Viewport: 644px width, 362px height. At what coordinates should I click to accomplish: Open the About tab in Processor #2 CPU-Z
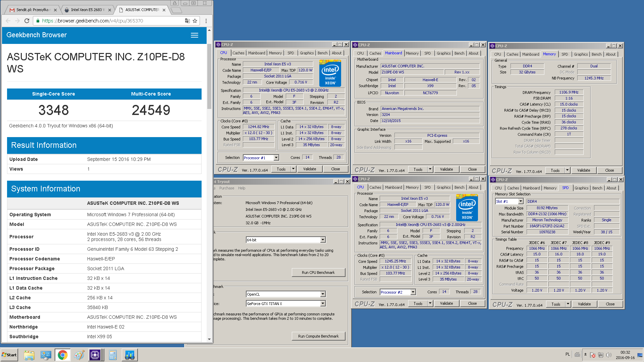point(473,187)
